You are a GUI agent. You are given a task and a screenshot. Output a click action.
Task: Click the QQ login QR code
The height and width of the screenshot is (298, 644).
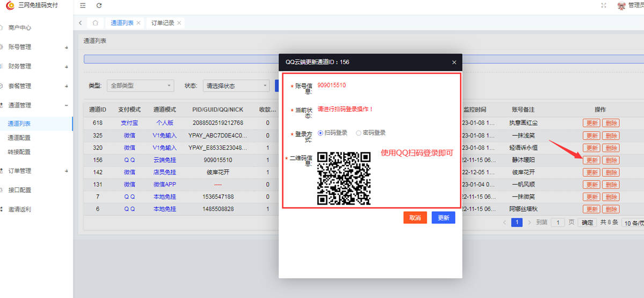[x=344, y=178]
